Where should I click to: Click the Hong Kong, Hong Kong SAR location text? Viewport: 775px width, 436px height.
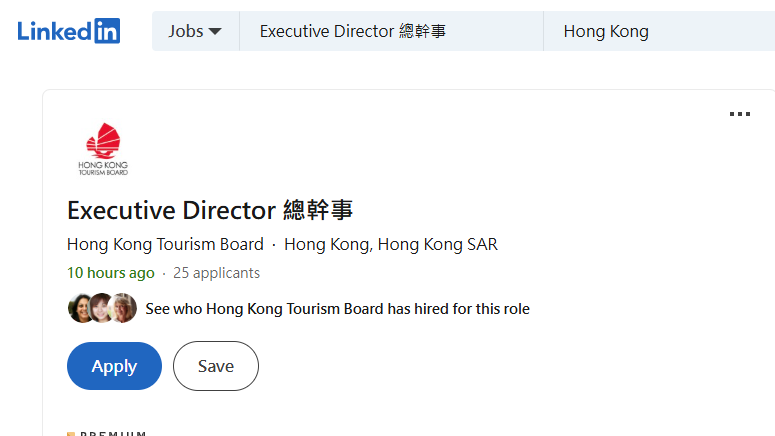tap(390, 244)
